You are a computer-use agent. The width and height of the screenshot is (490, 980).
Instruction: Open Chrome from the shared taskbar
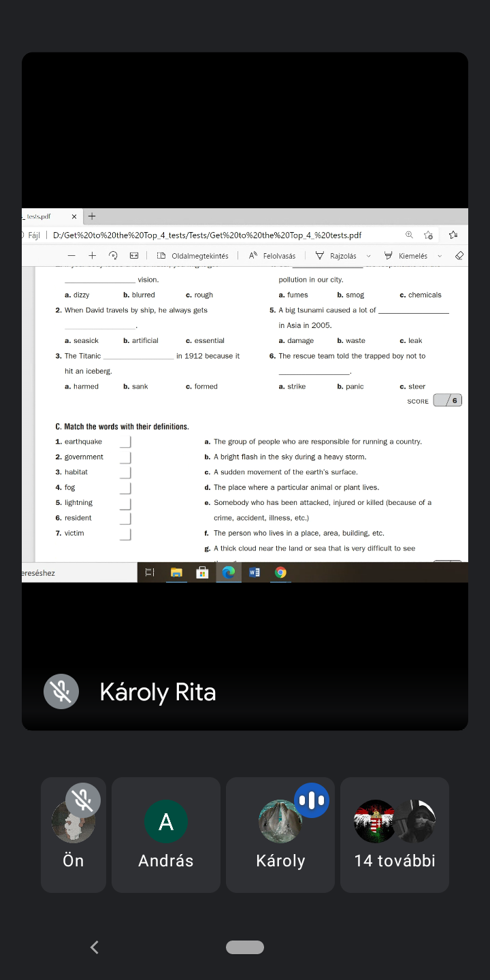(x=280, y=572)
